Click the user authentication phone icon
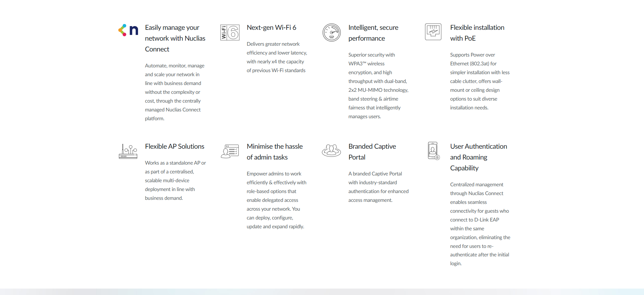The width and height of the screenshot is (644, 295). tap(433, 151)
